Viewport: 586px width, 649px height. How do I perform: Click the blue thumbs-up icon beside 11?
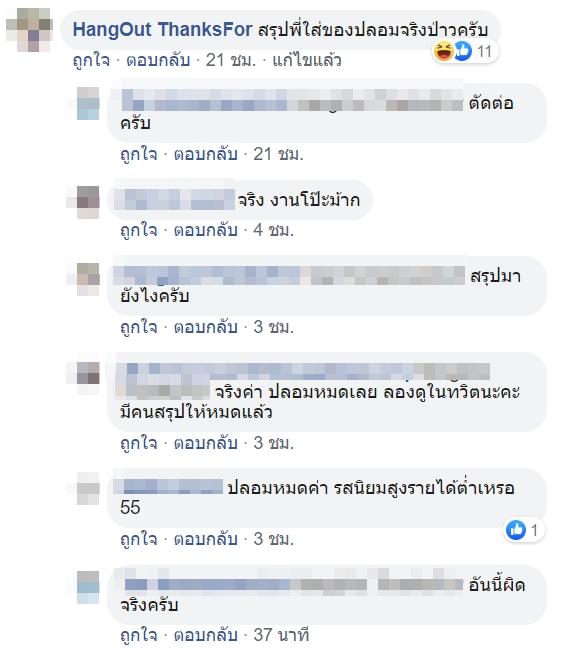(463, 51)
